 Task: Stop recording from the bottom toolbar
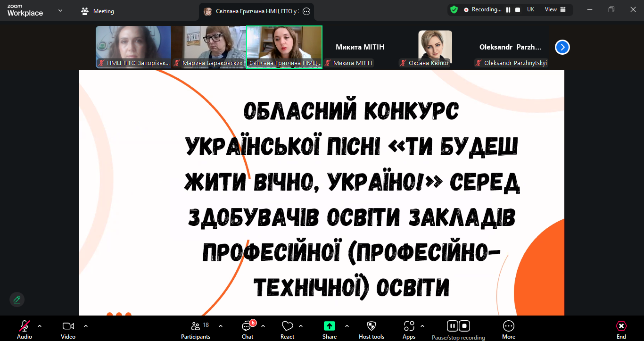[464, 326]
